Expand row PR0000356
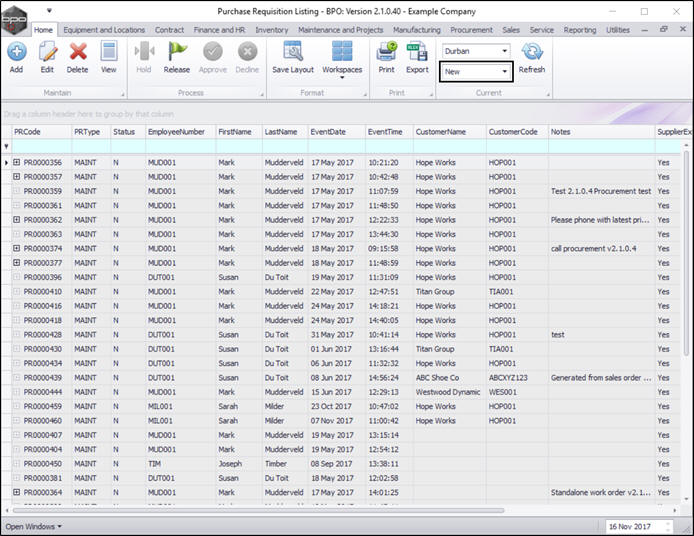This screenshot has height=536, width=694. [16, 162]
